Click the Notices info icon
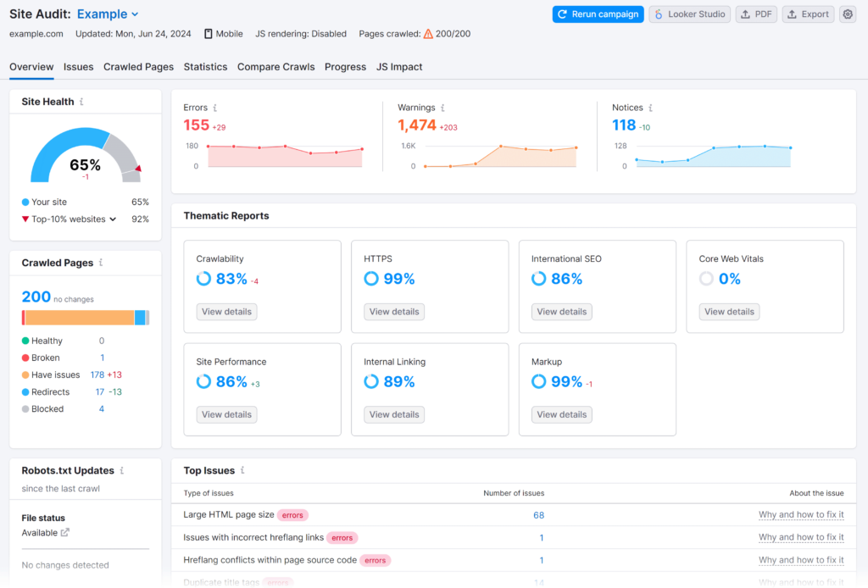 click(650, 108)
